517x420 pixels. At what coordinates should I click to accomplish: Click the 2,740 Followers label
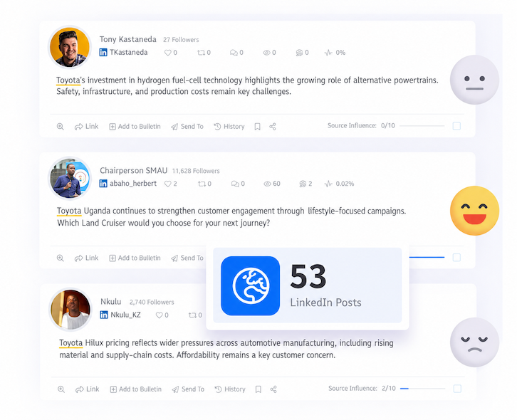[x=152, y=303]
